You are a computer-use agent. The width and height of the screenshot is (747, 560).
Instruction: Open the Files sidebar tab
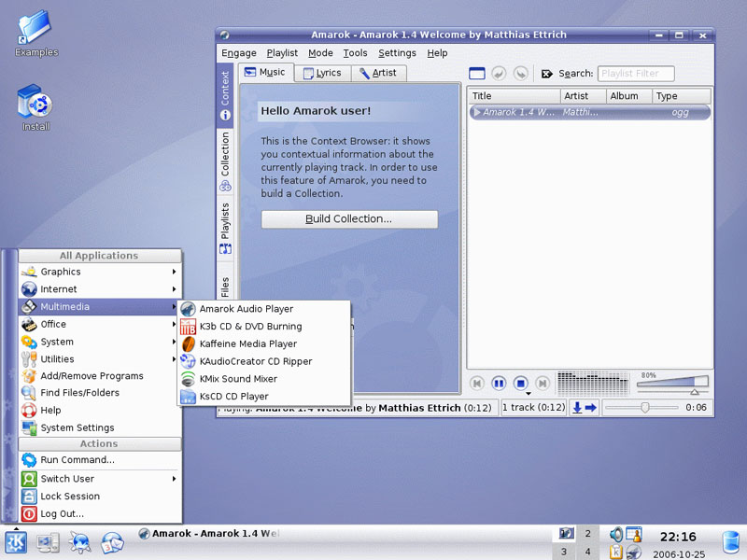225,286
